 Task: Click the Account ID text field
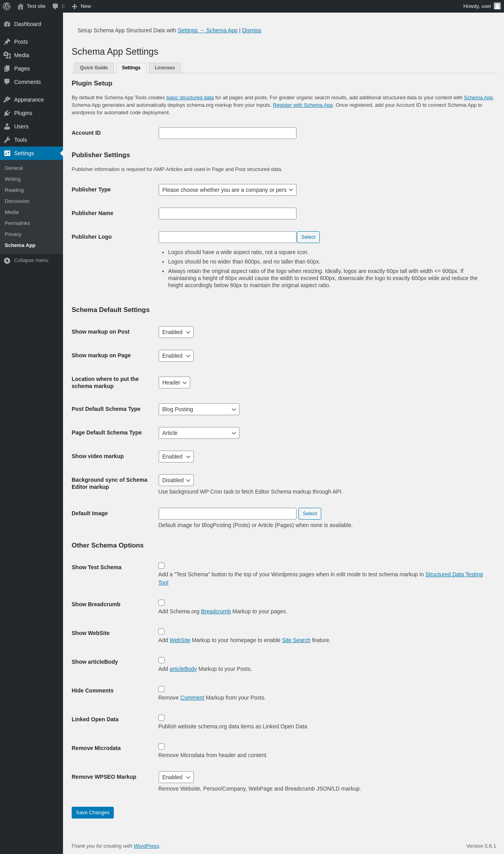coord(227,133)
